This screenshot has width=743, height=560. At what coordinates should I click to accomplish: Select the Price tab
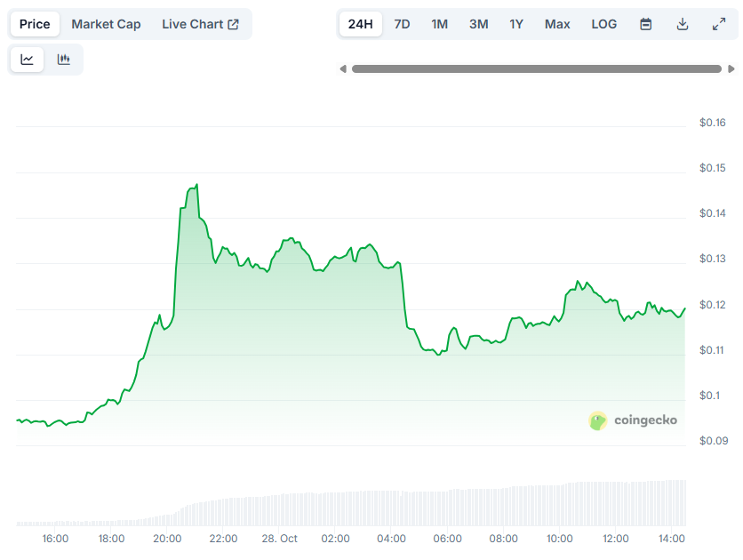click(x=35, y=24)
